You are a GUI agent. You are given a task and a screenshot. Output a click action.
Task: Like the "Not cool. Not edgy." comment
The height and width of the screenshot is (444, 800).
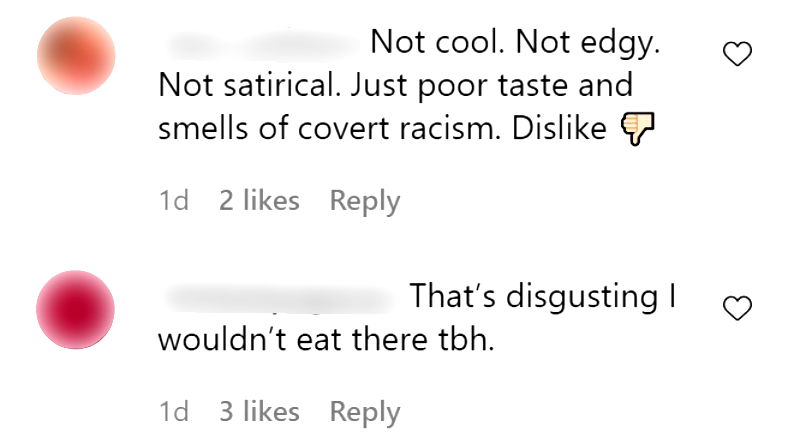(x=737, y=54)
